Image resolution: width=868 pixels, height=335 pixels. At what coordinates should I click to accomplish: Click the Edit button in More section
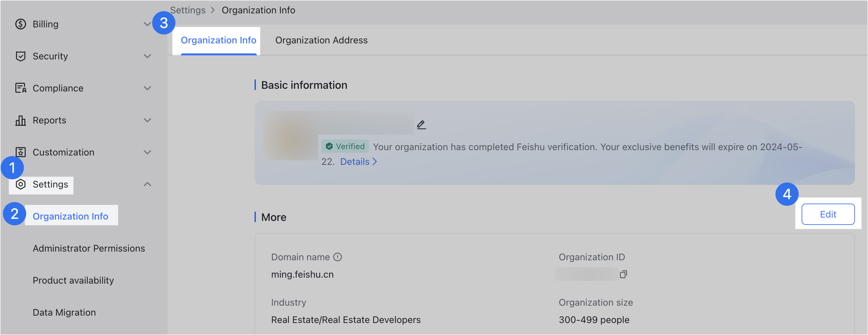pos(828,214)
